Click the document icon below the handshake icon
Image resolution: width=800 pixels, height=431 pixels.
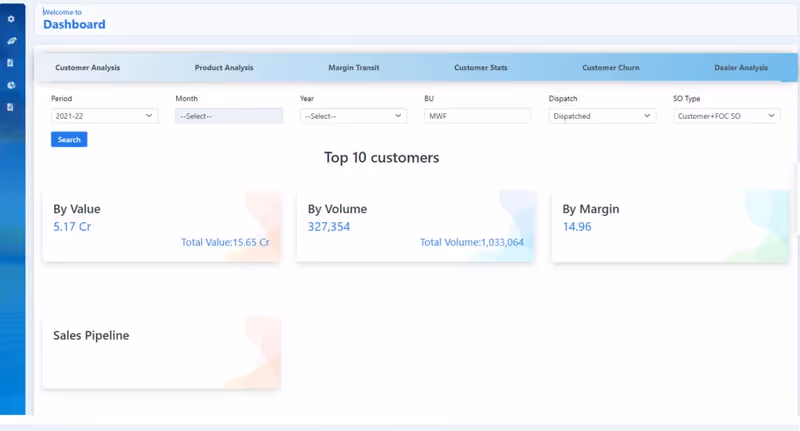(10, 63)
